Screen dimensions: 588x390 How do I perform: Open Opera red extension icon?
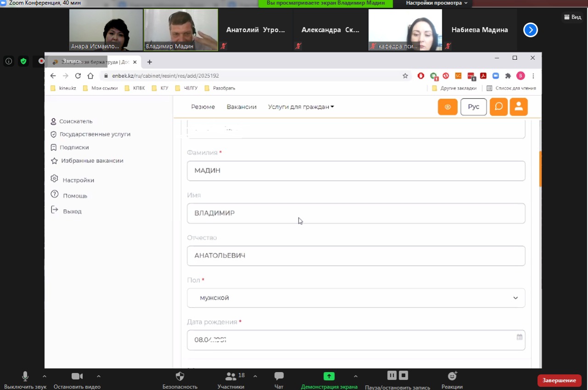tap(421, 76)
